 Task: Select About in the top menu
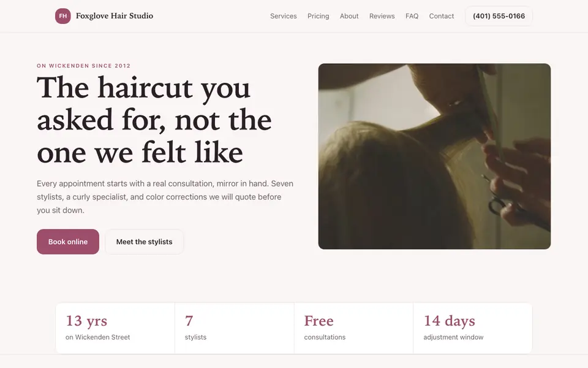349,16
